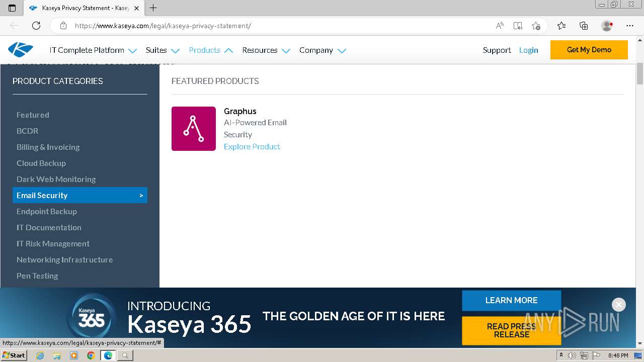The image size is (644, 362).
Task: Click the Graphus product title
Action: 240,111
